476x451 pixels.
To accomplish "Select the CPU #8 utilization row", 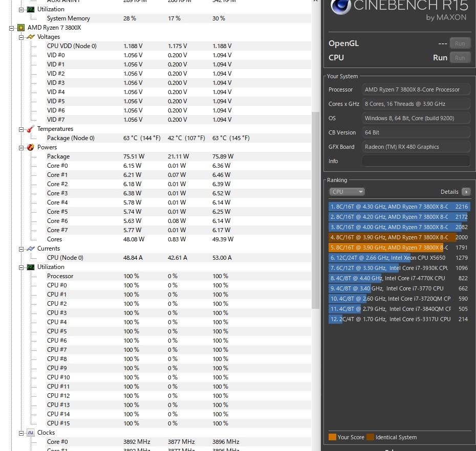I will pos(178,359).
